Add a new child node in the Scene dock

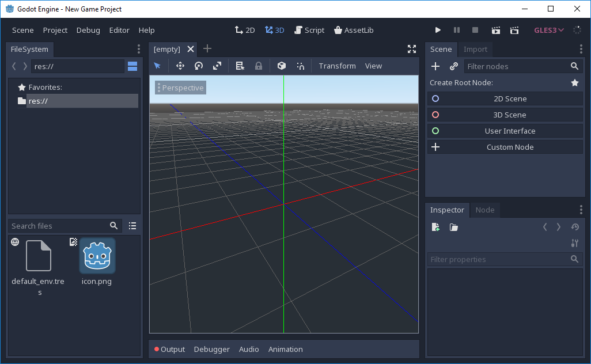pyautogui.click(x=435, y=66)
